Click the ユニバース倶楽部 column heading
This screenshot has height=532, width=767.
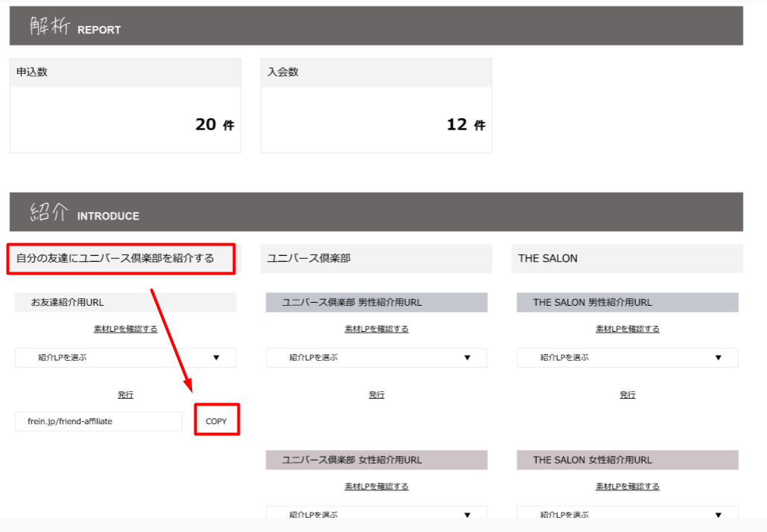pos(308,258)
